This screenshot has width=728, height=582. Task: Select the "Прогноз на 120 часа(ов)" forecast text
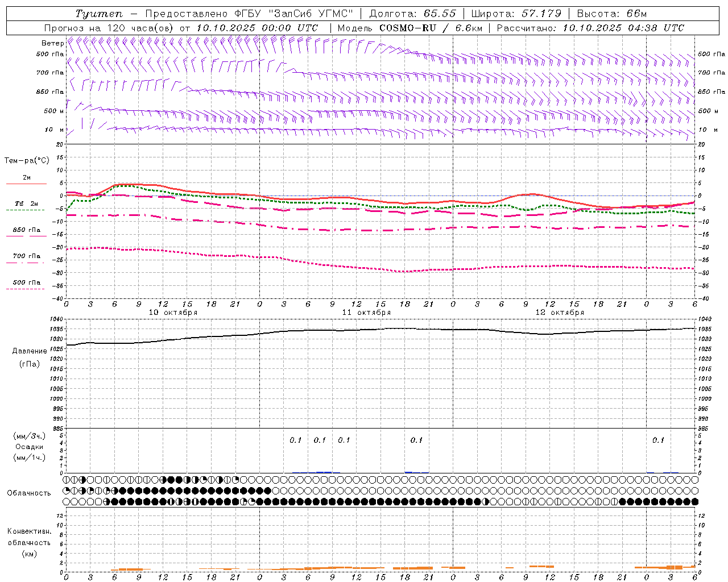pos(109,28)
